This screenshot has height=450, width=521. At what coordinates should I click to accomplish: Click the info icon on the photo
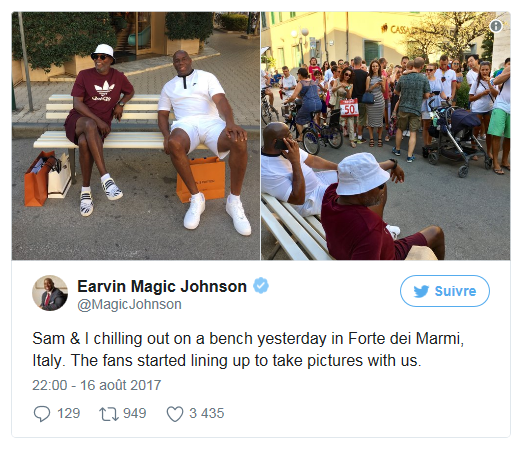pyautogui.click(x=496, y=26)
